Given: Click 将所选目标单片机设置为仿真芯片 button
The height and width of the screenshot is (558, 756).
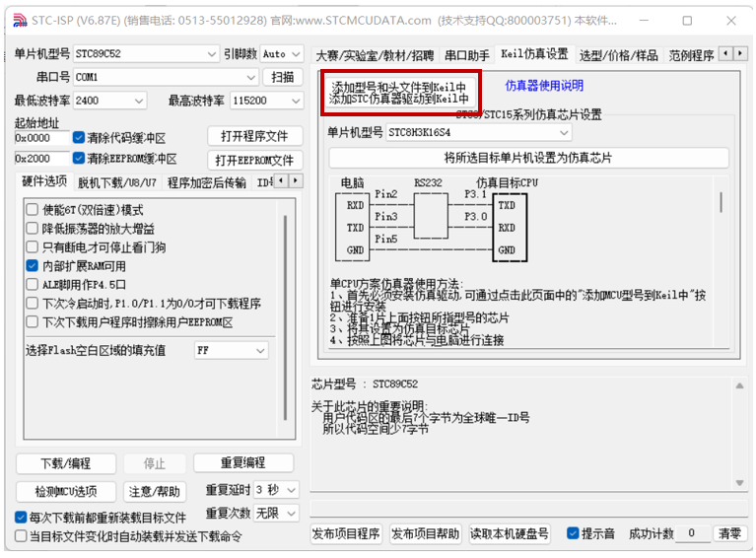Looking at the screenshot, I should [528, 158].
